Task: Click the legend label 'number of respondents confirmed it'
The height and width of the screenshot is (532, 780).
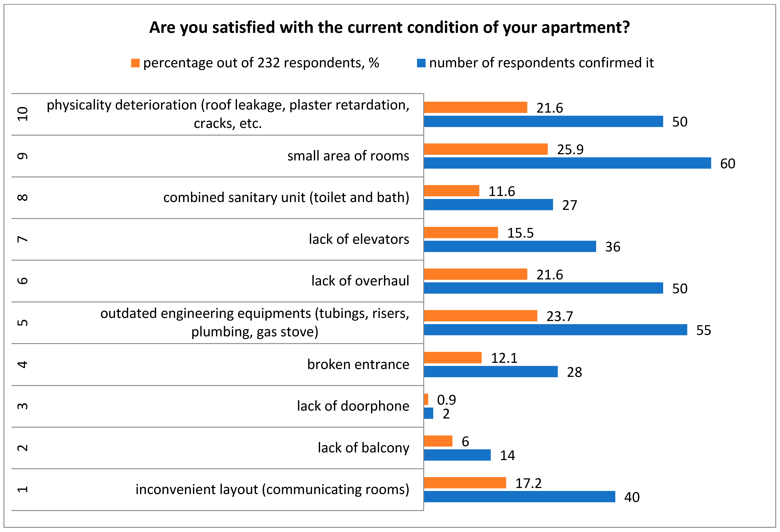Action: [541, 63]
